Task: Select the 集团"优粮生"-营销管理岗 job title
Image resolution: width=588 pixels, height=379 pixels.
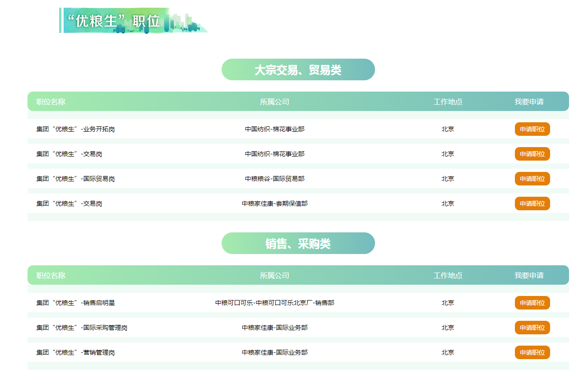Action: (x=75, y=352)
